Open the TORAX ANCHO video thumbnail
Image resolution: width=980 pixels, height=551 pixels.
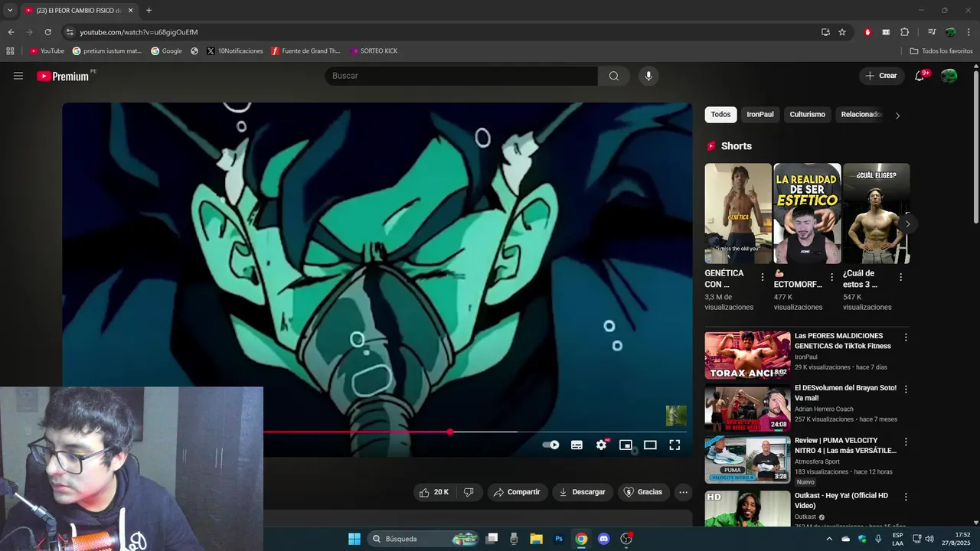[x=747, y=355]
